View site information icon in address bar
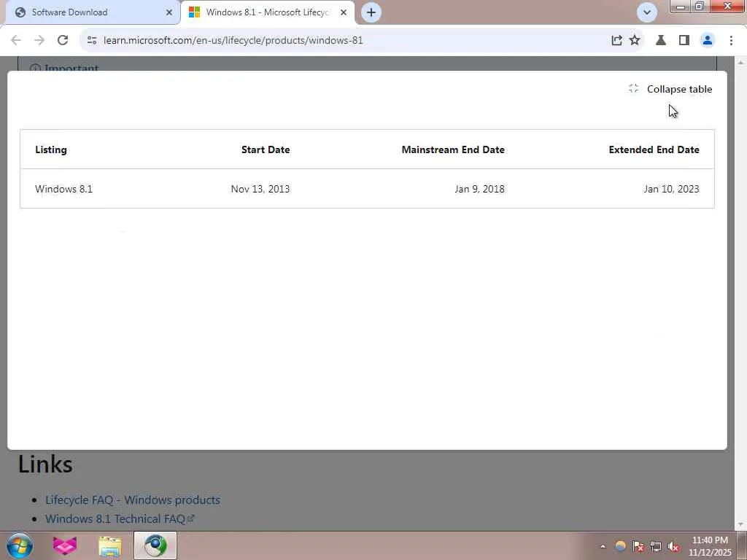This screenshot has height=560, width=747. pos(92,41)
